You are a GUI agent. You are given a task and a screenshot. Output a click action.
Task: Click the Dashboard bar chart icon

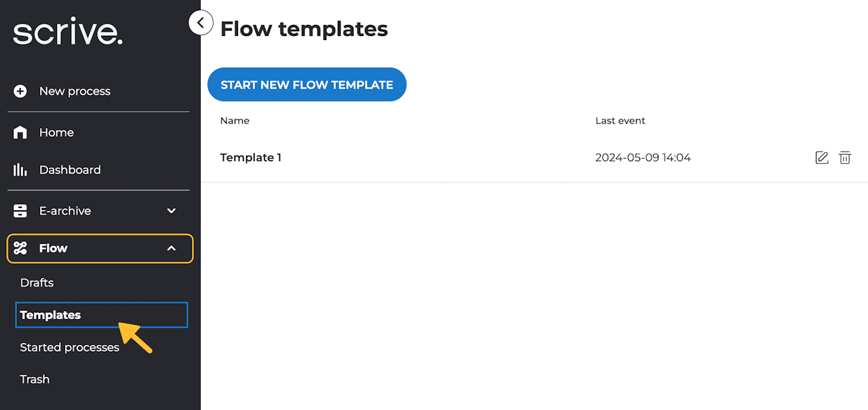[20, 170]
